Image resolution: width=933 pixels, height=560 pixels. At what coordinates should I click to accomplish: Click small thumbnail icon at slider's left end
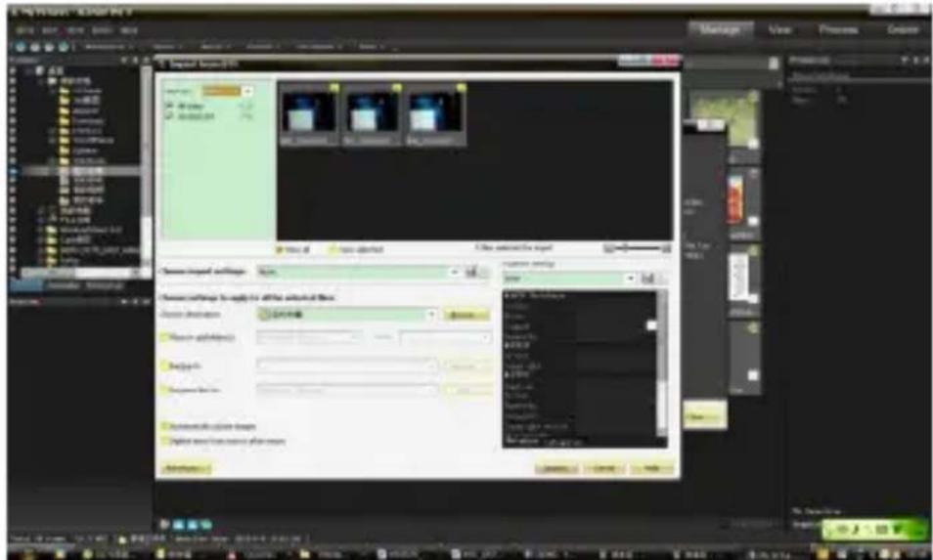(x=608, y=248)
